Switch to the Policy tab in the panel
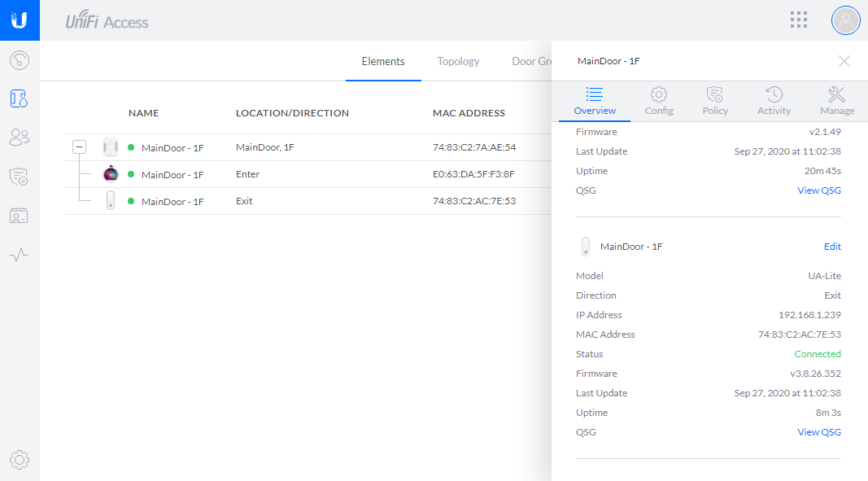 [715, 102]
